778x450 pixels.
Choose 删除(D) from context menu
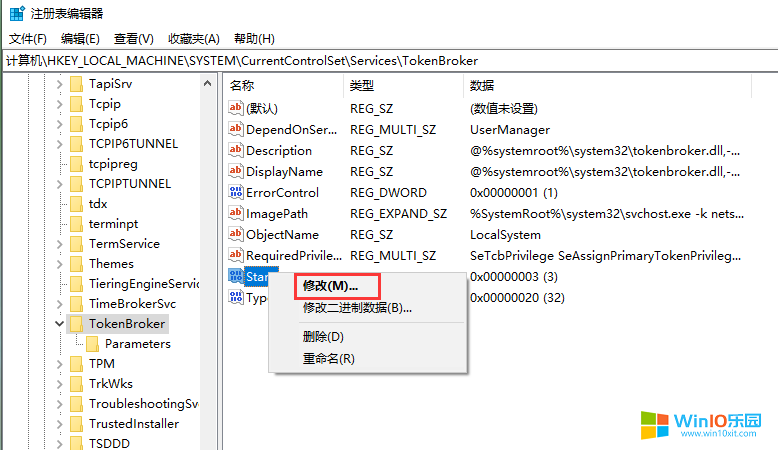click(x=323, y=336)
